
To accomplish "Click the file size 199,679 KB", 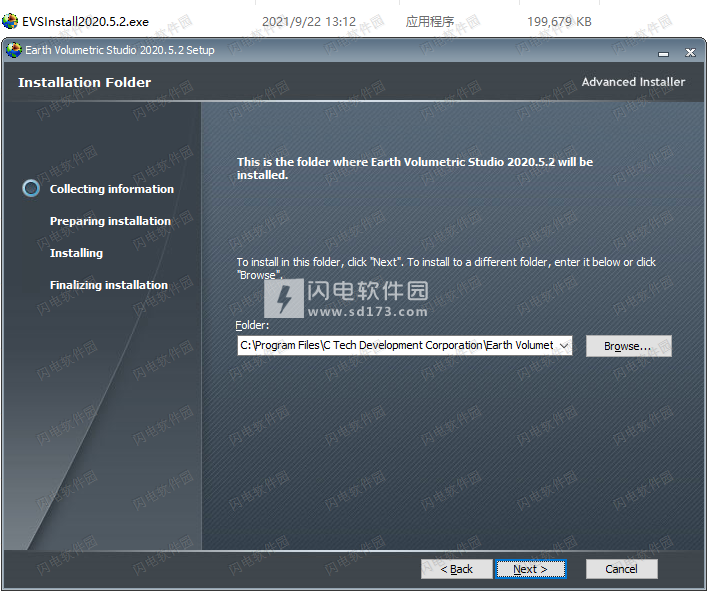I will [x=559, y=22].
